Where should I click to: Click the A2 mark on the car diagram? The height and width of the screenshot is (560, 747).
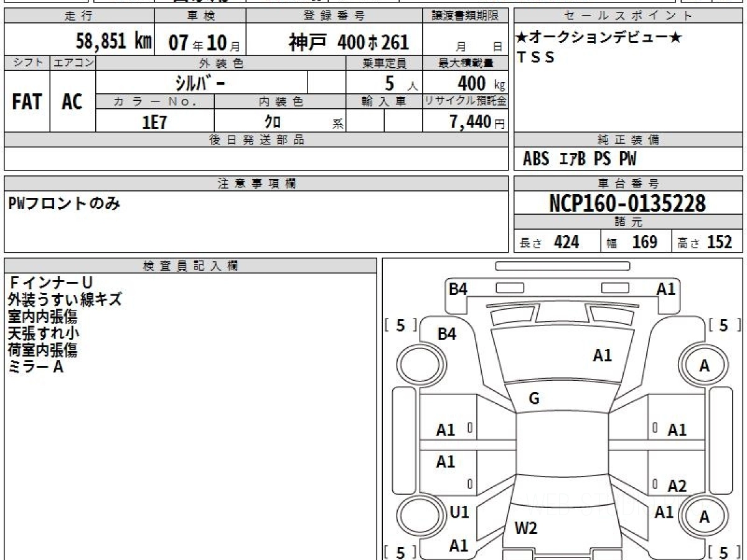click(x=677, y=486)
